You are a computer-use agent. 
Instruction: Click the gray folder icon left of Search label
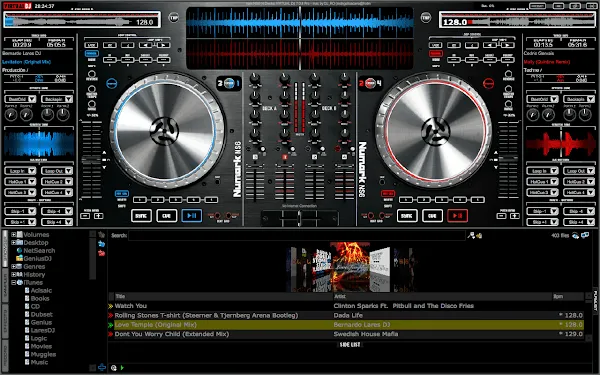[101, 235]
